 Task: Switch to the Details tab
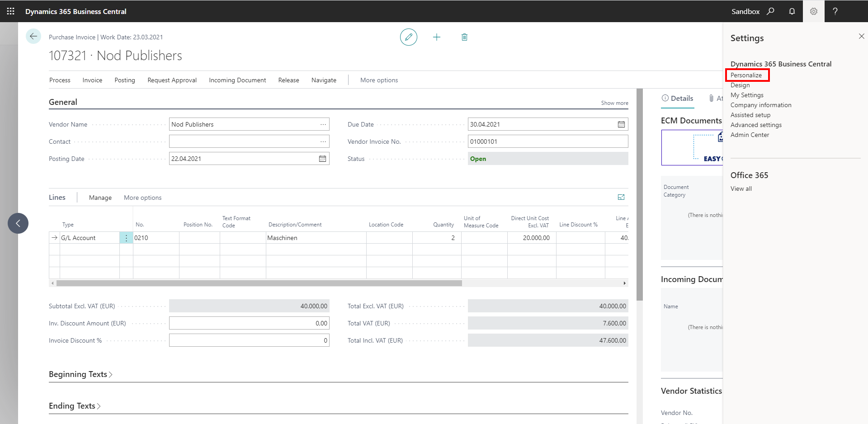coord(677,98)
